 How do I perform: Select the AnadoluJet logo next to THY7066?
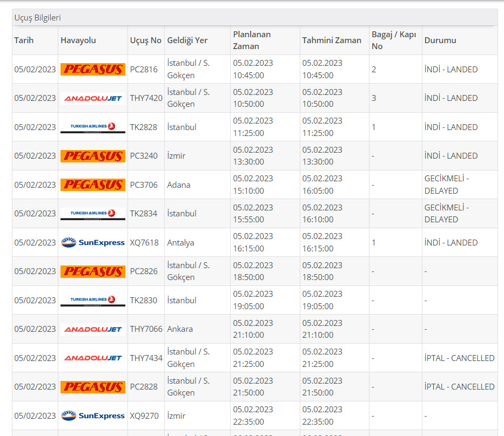pyautogui.click(x=93, y=329)
